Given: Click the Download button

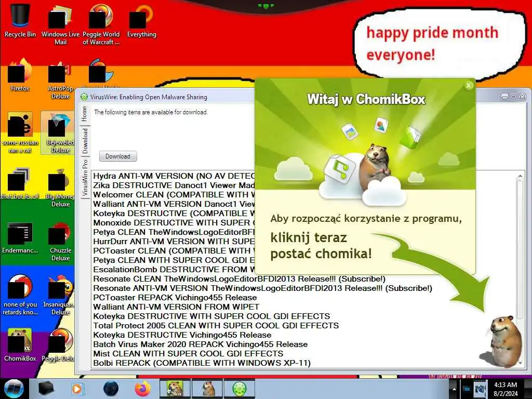Looking at the screenshot, I should pos(118,156).
